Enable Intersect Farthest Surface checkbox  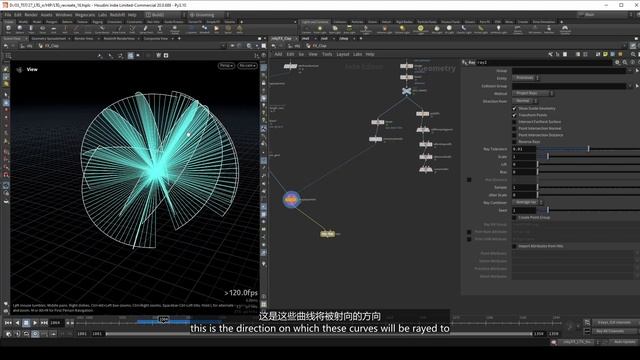click(x=514, y=122)
